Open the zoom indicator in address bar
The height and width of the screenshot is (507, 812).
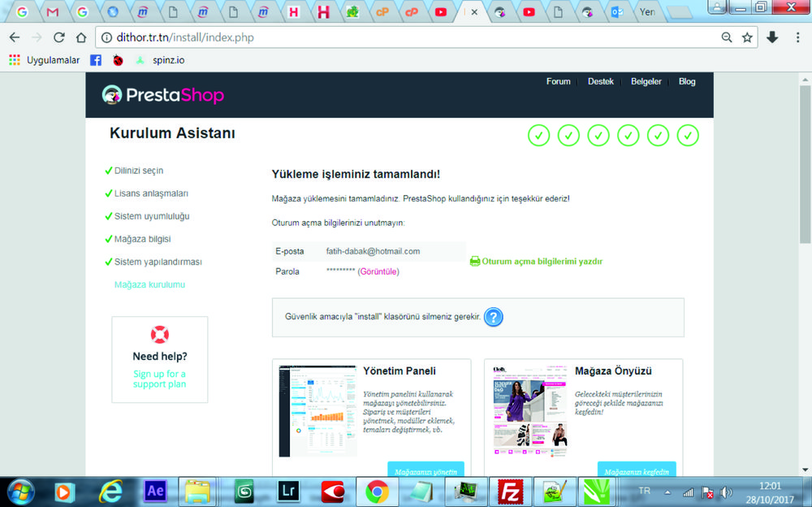[x=727, y=37]
